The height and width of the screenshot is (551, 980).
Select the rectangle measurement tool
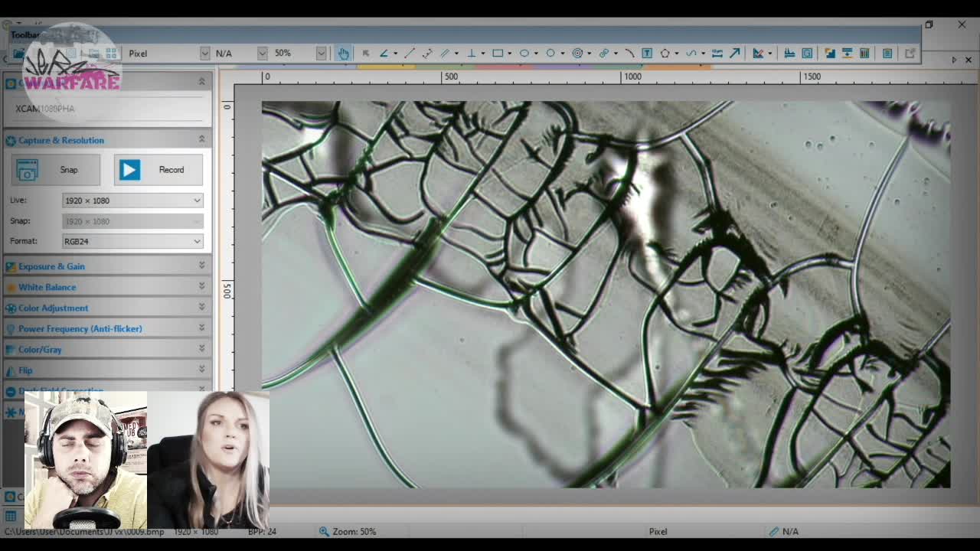(498, 53)
